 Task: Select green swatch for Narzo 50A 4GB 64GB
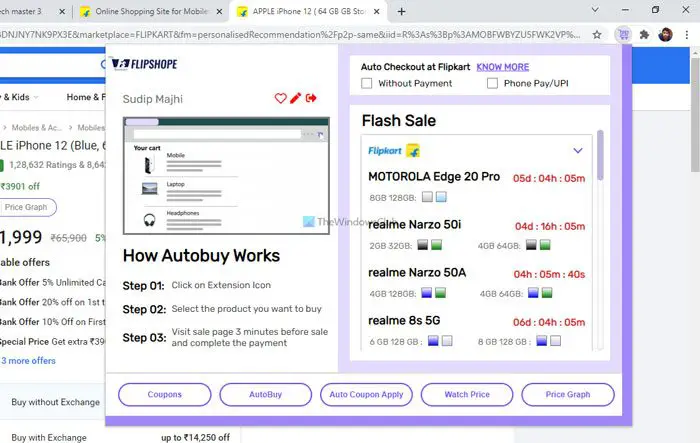tap(547, 293)
